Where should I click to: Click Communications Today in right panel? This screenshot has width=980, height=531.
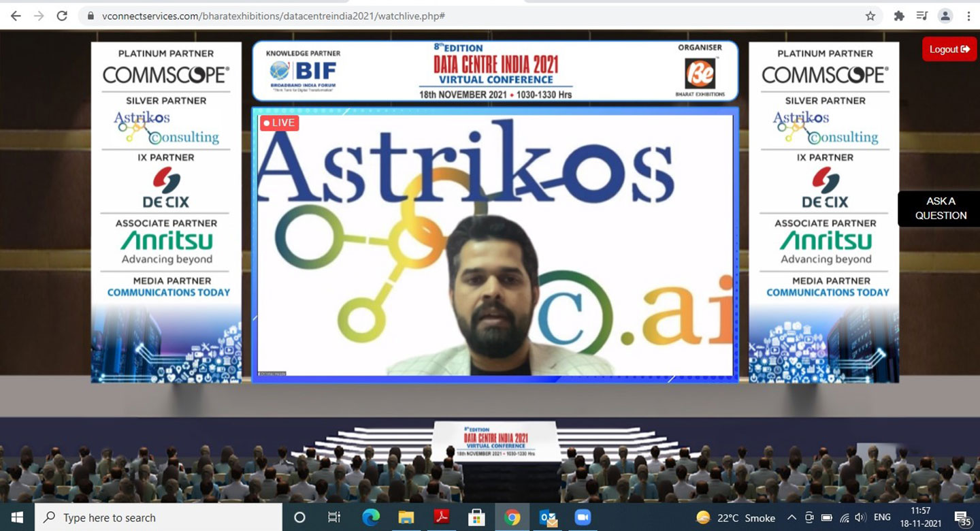pyautogui.click(x=828, y=292)
